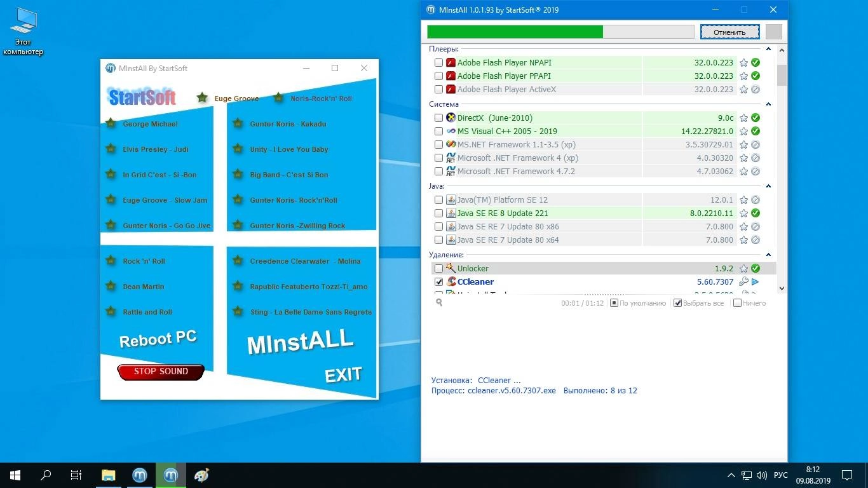The height and width of the screenshot is (488, 868).
Task: Click favorite star for Unlocker
Action: click(743, 269)
